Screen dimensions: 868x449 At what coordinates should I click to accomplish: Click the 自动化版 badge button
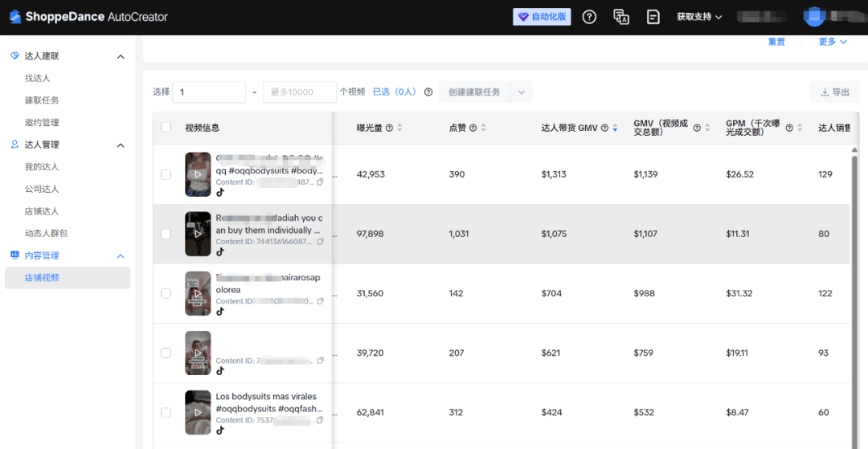click(x=542, y=17)
